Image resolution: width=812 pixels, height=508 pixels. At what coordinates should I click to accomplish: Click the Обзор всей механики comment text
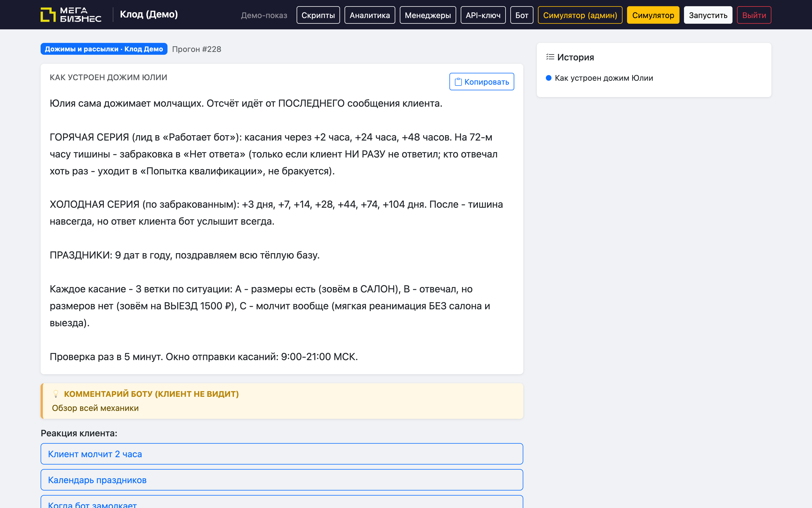coord(95,408)
